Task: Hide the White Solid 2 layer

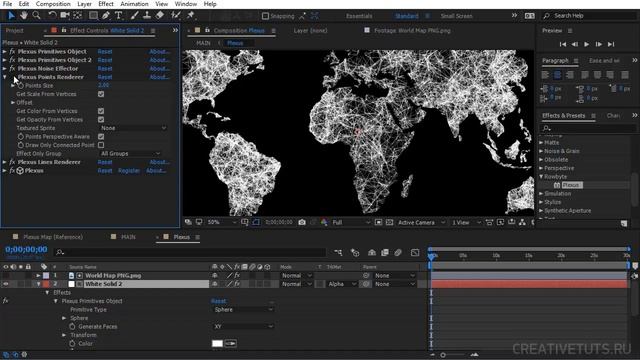Action: pos(6,284)
